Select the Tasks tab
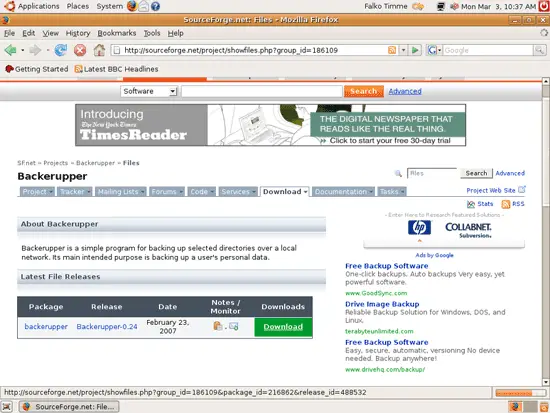The height and width of the screenshot is (413, 550). click(392, 192)
